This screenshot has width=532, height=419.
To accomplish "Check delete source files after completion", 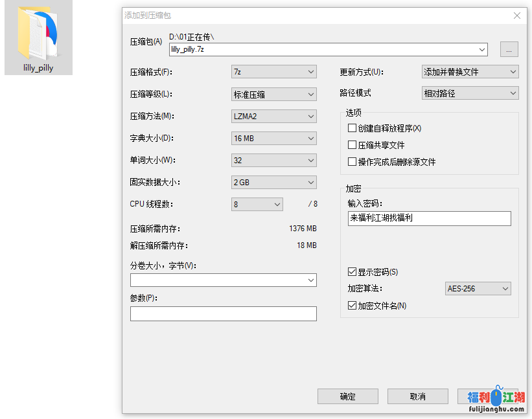I will tap(353, 162).
